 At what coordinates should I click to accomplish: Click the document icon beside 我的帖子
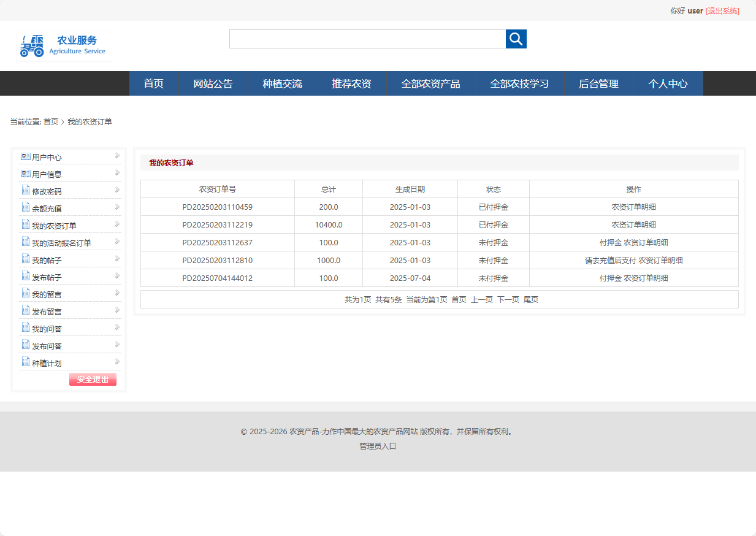click(x=25, y=259)
